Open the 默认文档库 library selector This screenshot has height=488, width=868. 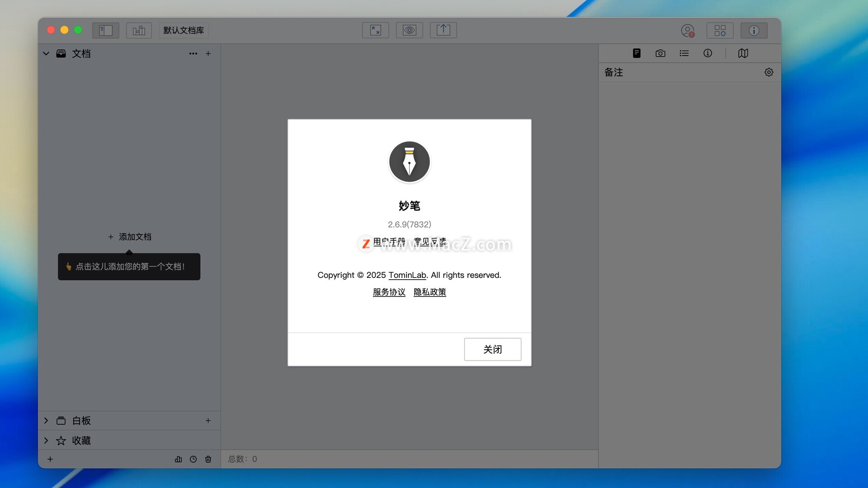(184, 30)
